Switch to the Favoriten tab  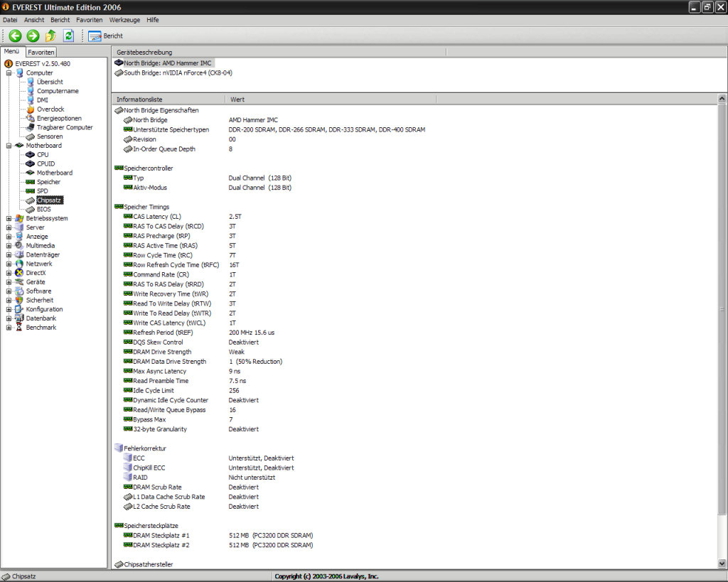click(41, 53)
